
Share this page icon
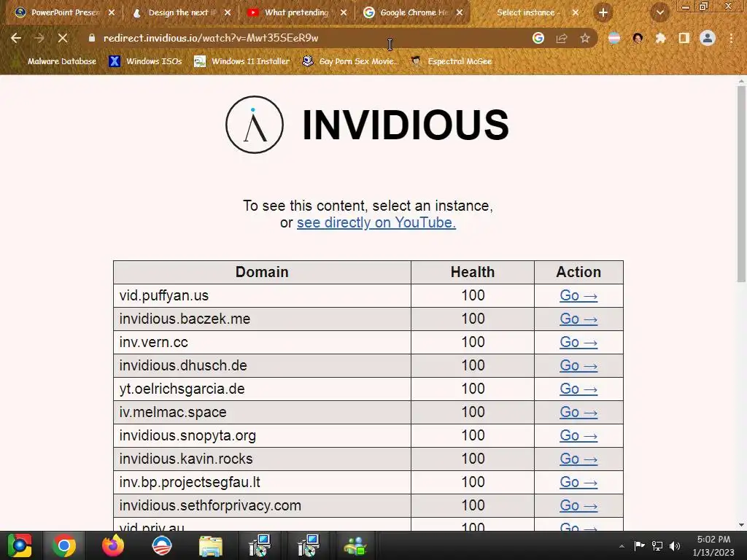(x=562, y=38)
